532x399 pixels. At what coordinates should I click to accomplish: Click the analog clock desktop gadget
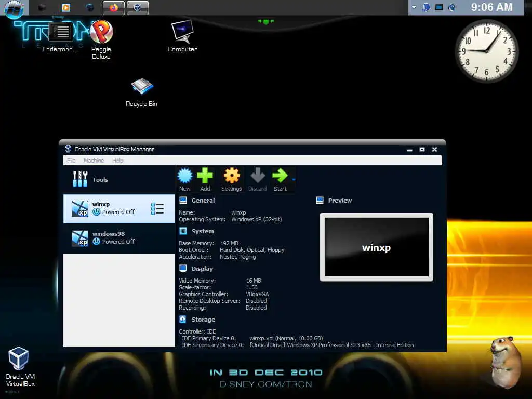pos(486,51)
